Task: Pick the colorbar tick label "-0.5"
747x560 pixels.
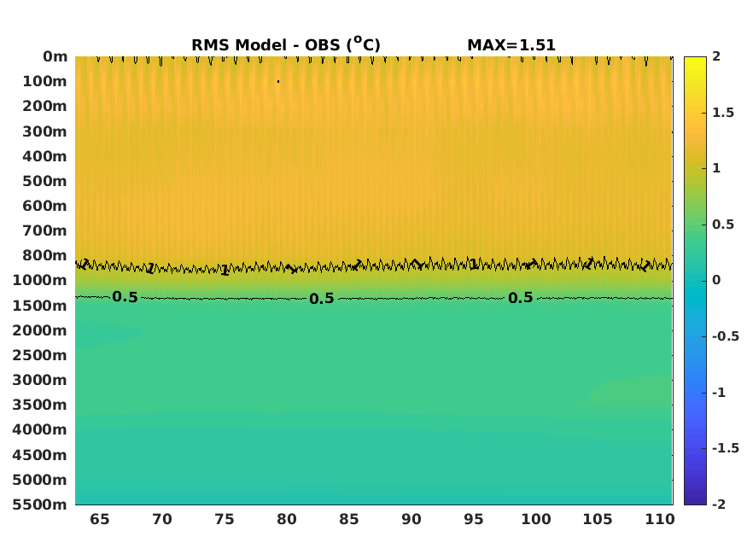Action: [x=726, y=336]
